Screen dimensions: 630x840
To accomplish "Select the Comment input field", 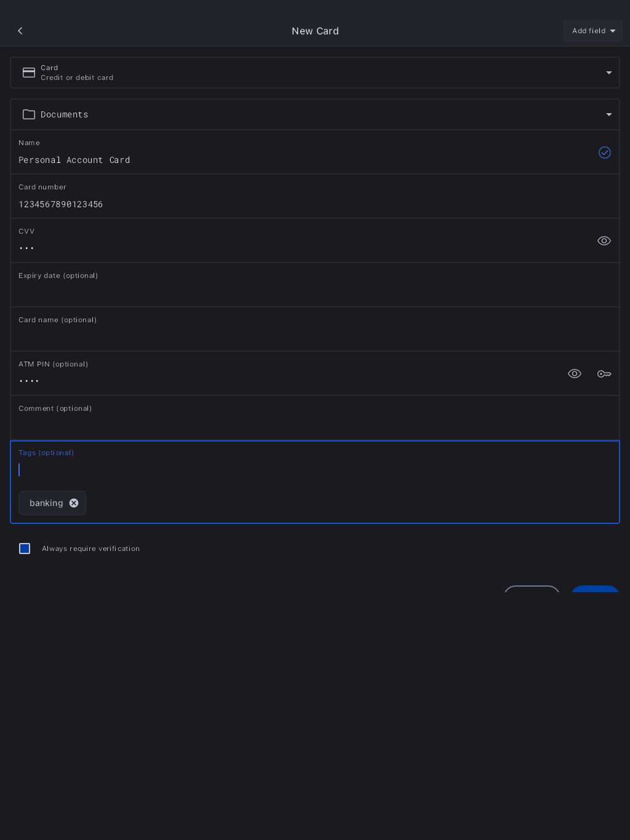I will [x=308, y=425].
